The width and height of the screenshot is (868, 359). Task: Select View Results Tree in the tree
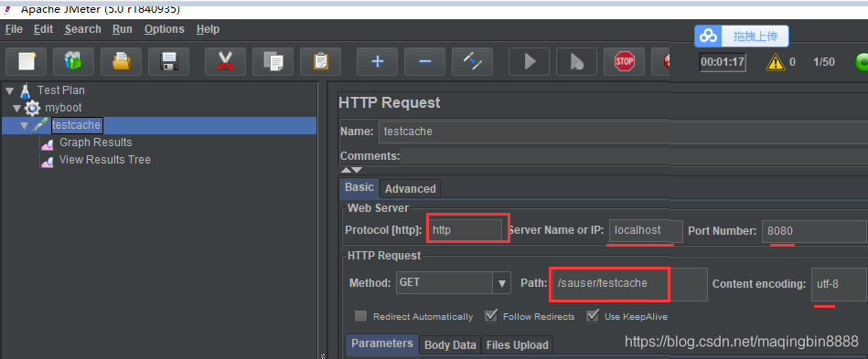pos(104,160)
